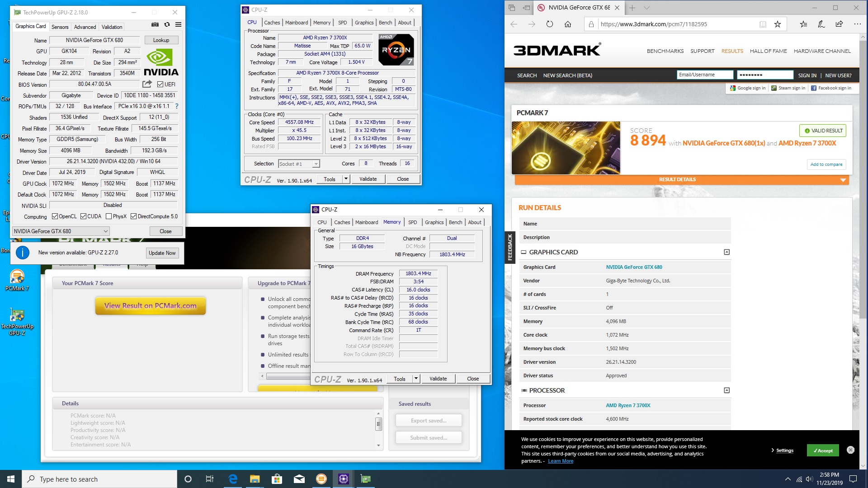868x488 pixels.
Task: Open Tools dropdown arrow in CPU-Z CPU window
Action: pos(346,179)
